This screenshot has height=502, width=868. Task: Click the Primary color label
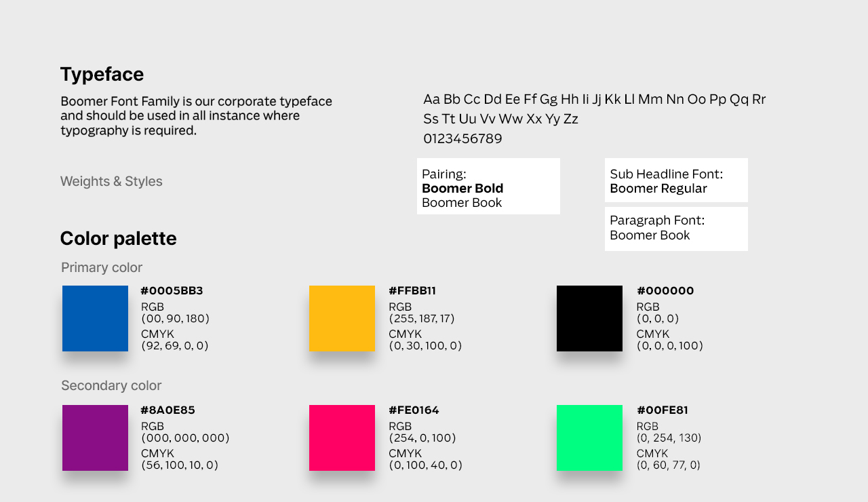pyautogui.click(x=102, y=267)
